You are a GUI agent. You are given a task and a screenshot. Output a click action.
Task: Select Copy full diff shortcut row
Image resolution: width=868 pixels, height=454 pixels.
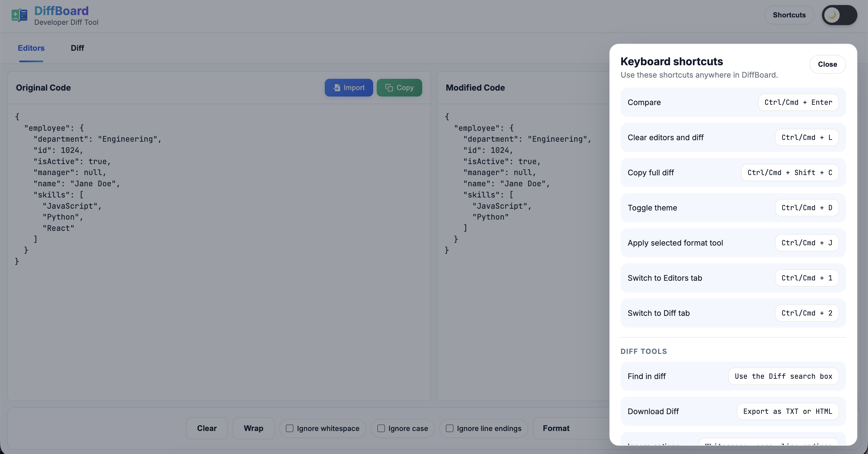point(733,172)
